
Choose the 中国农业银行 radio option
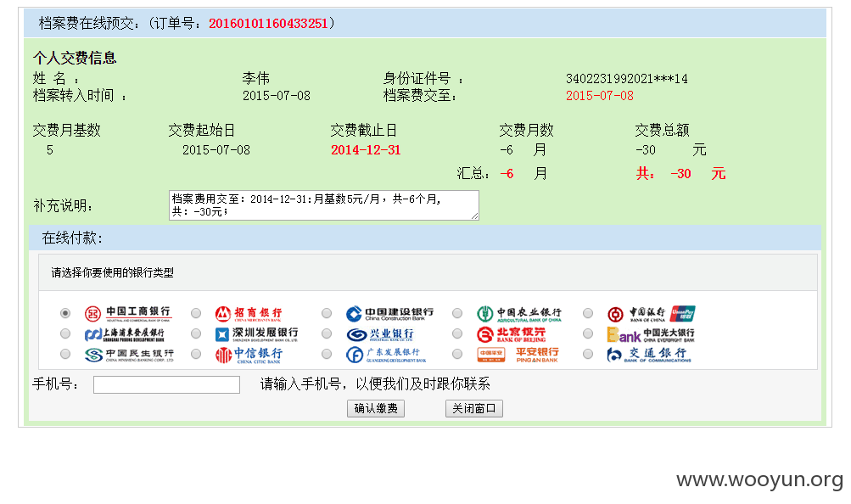click(x=457, y=313)
